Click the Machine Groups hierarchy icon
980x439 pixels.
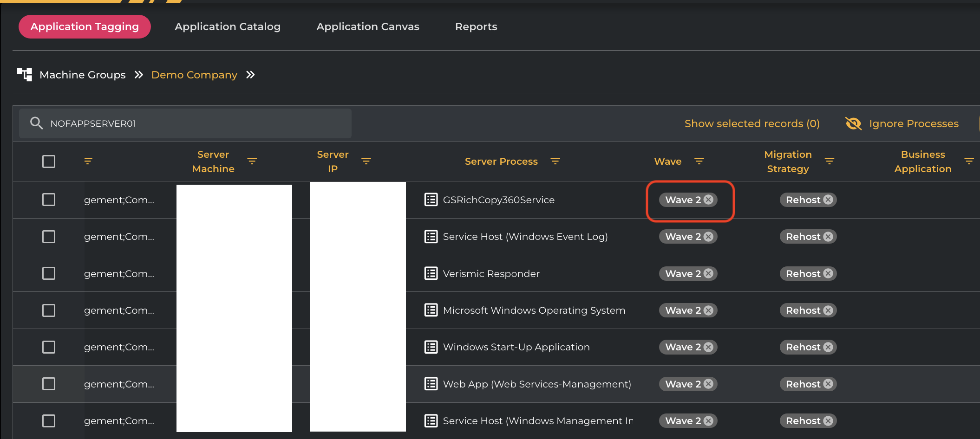pyautogui.click(x=25, y=74)
